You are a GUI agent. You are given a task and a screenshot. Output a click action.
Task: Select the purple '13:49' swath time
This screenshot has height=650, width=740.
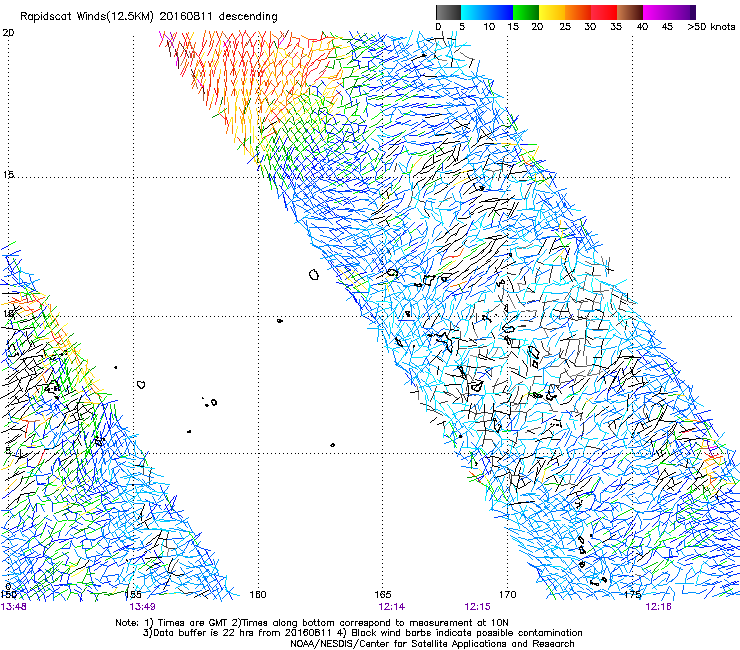click(143, 607)
